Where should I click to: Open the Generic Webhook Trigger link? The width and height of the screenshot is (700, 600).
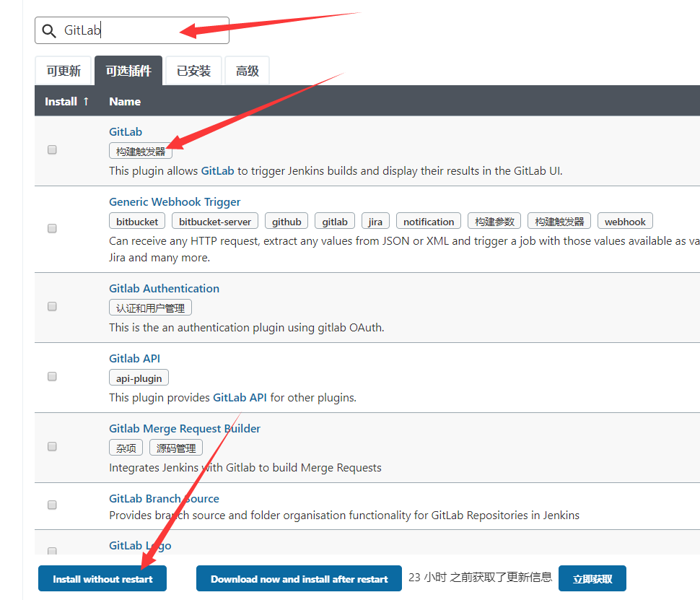click(175, 202)
